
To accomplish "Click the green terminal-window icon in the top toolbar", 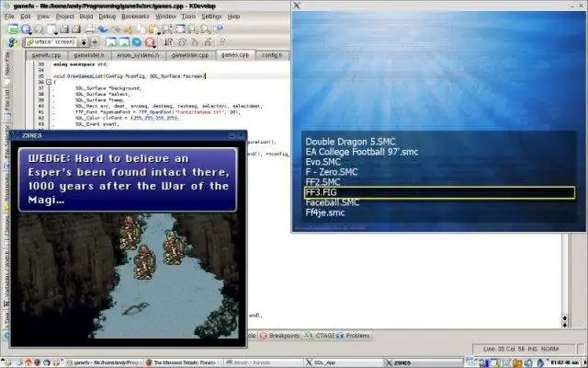I will (13, 29).
